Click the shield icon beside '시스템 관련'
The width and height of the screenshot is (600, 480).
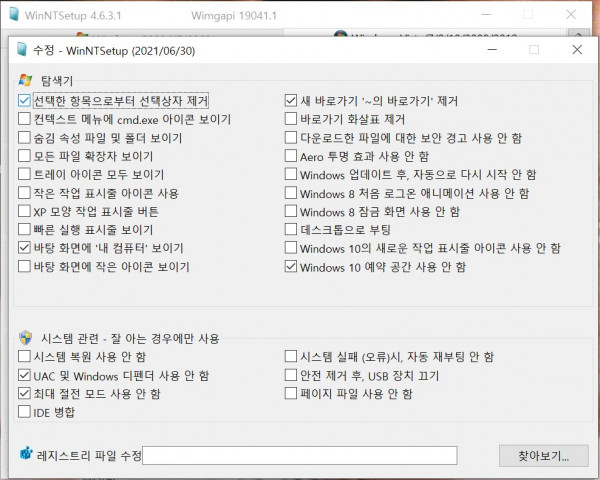[25, 338]
